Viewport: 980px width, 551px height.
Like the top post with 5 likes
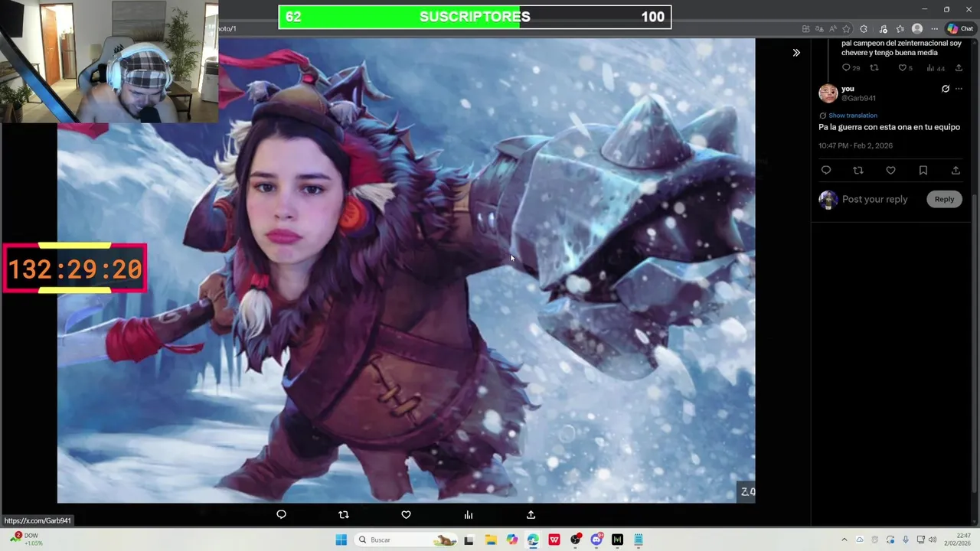point(903,68)
